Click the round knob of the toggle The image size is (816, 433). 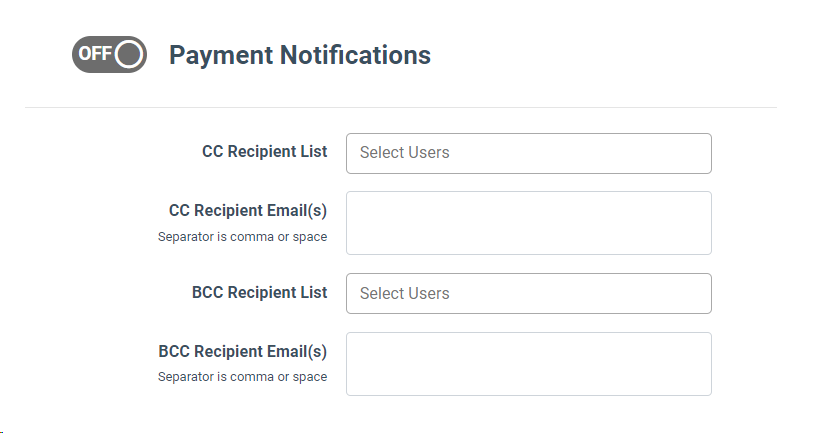pos(129,54)
